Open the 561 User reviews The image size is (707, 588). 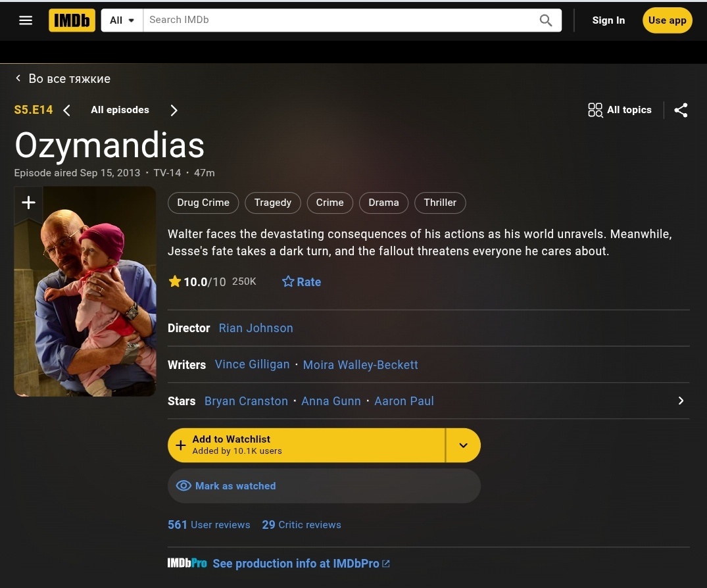coord(208,525)
